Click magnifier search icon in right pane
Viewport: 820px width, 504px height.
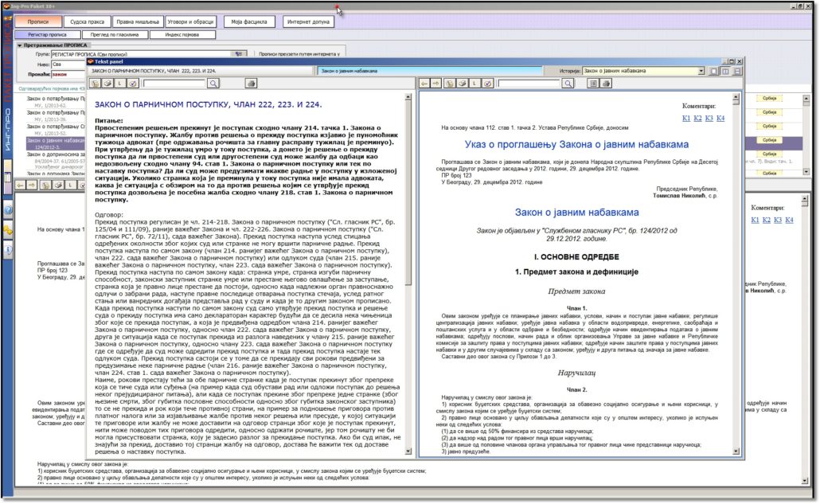point(568,84)
